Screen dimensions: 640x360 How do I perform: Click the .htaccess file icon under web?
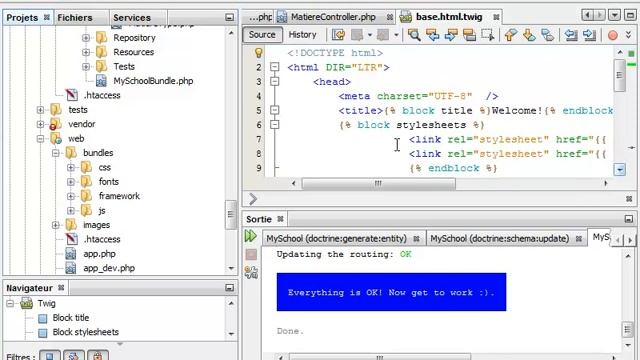click(71, 239)
